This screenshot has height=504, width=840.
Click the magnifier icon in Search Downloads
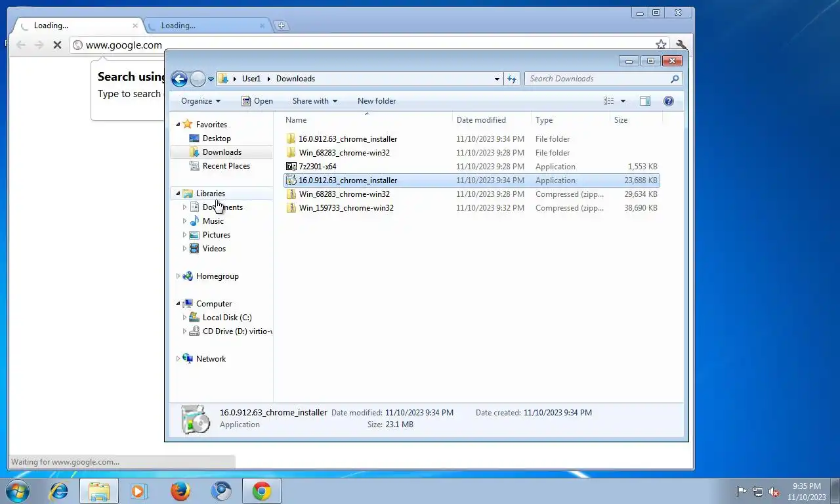[675, 79]
